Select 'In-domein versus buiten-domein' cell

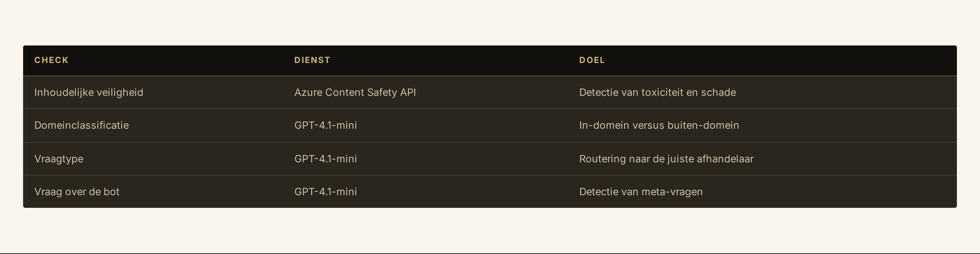(659, 126)
